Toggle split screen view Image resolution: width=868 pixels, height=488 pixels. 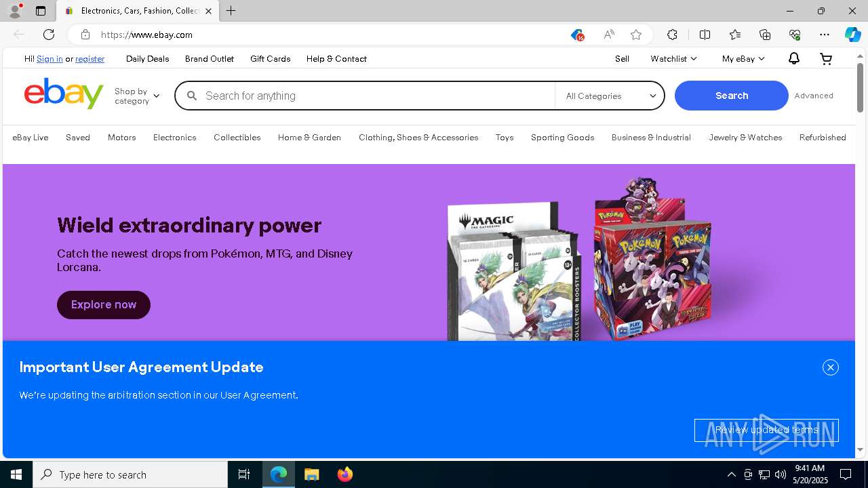click(705, 35)
